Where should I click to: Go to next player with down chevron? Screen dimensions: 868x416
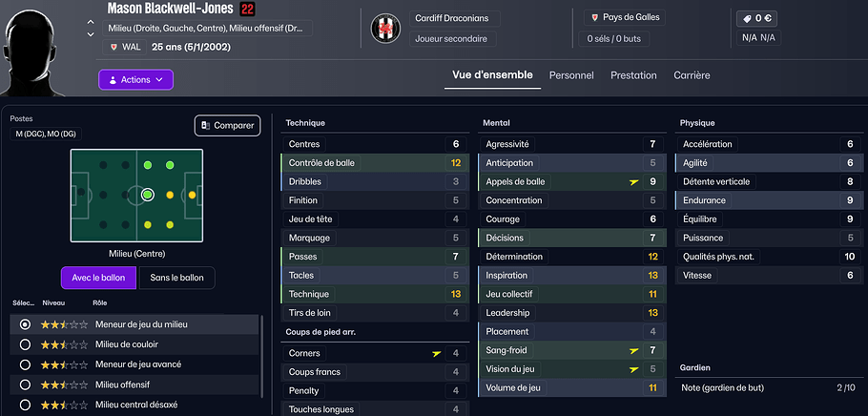pyautogui.click(x=91, y=34)
